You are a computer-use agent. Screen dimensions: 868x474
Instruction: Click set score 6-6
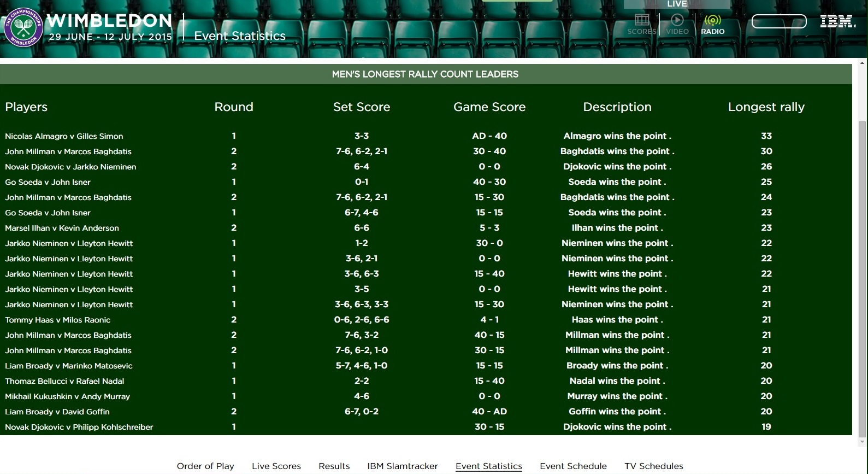click(362, 228)
